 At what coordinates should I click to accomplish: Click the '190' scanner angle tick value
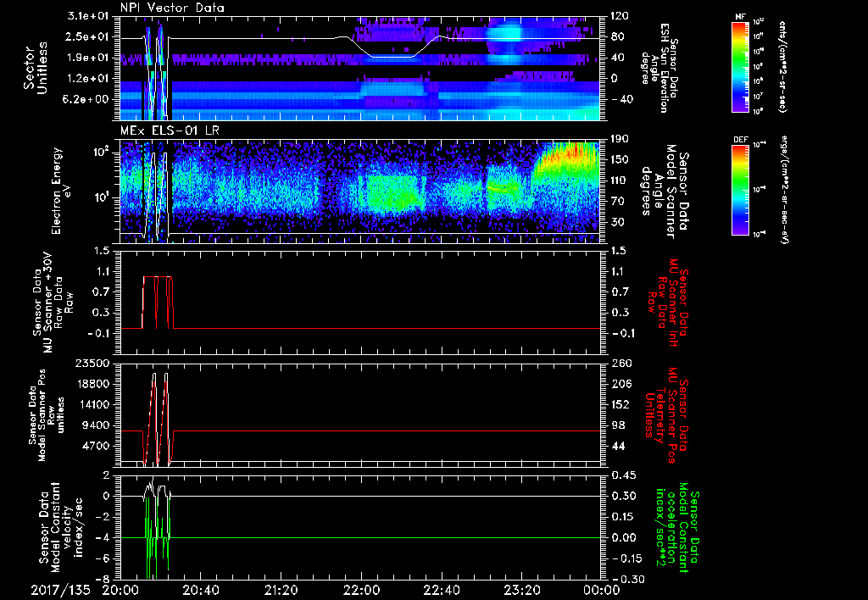pyautogui.click(x=620, y=139)
